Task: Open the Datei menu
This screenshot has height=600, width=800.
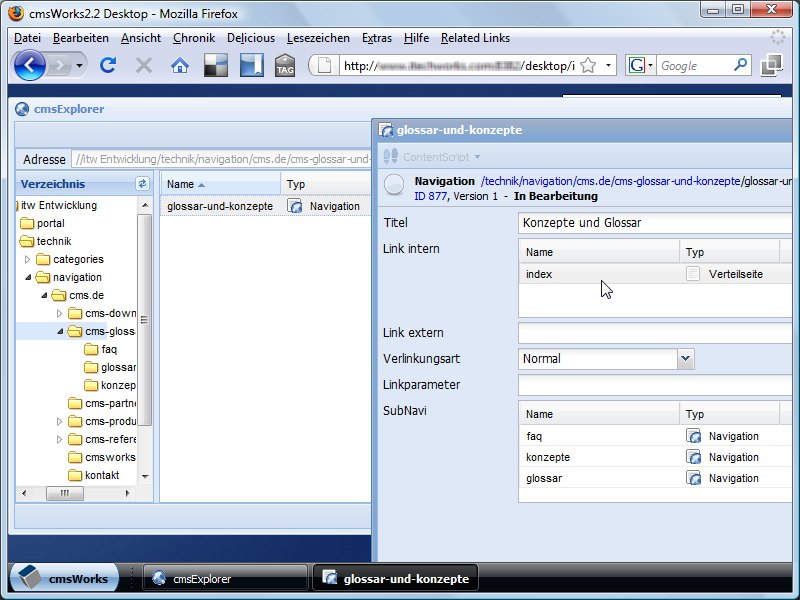Action: click(x=28, y=38)
